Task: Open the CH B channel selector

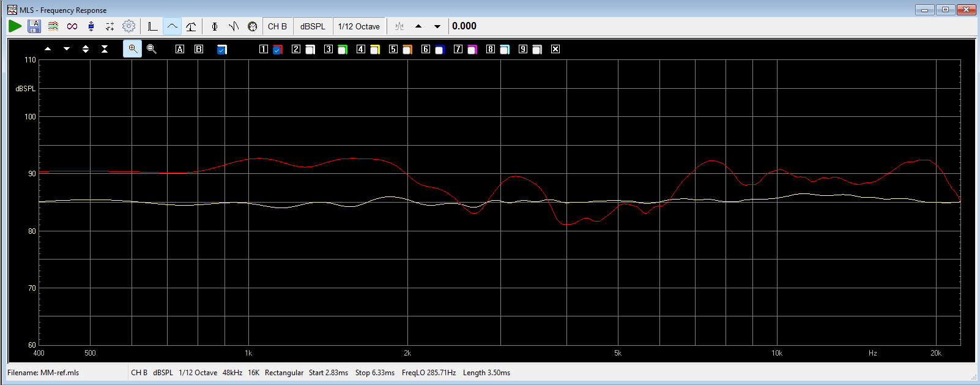Action: coord(277,26)
